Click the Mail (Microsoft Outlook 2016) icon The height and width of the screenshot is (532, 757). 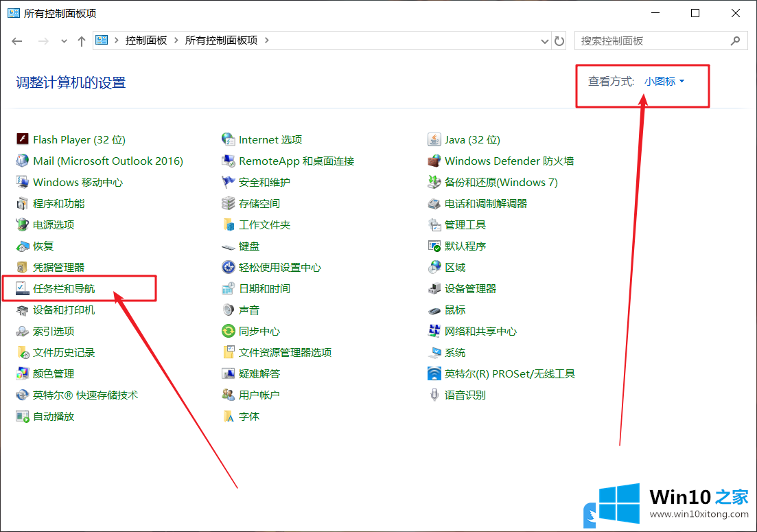[x=22, y=161]
